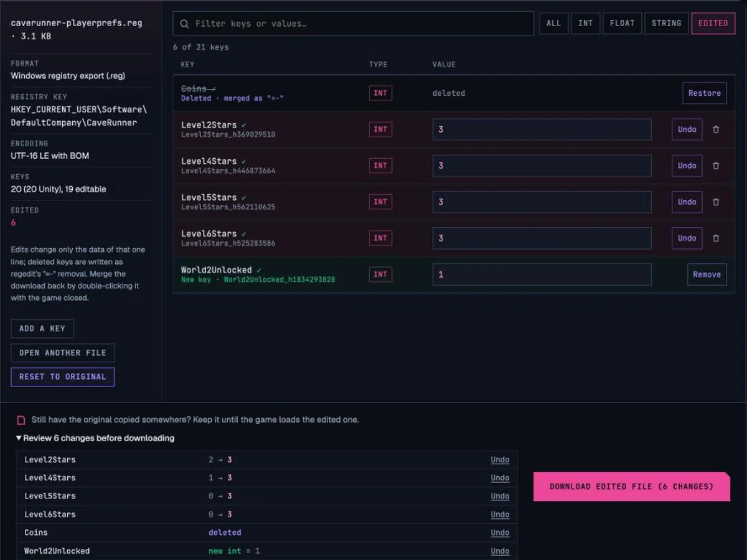This screenshot has height=560, width=747.
Task: Click the registry path HKEY_CURRENT_USER text
Action: click(79, 116)
